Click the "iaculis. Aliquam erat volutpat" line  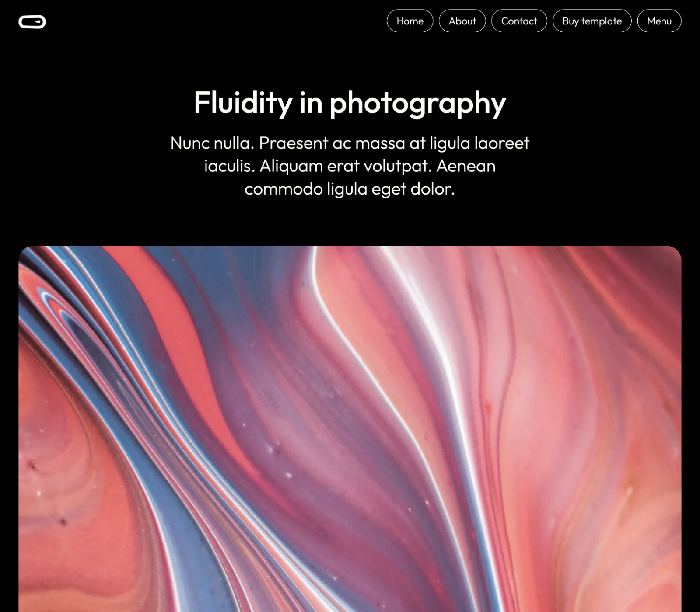[317, 166]
